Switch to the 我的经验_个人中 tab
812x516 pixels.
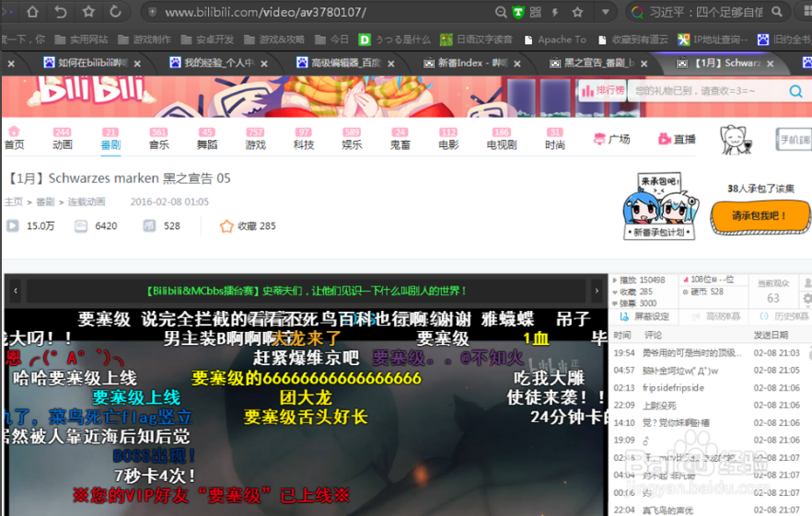213,63
